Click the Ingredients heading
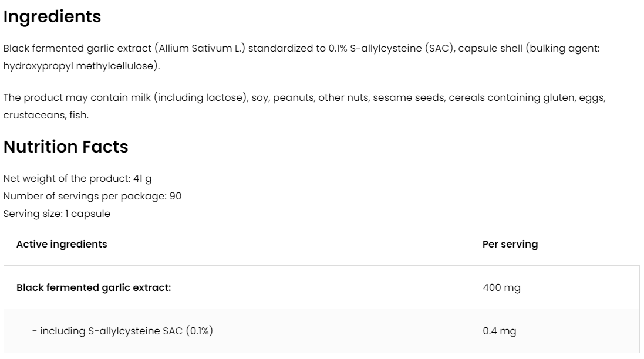Image resolution: width=644 pixels, height=359 pixels. 52,17
